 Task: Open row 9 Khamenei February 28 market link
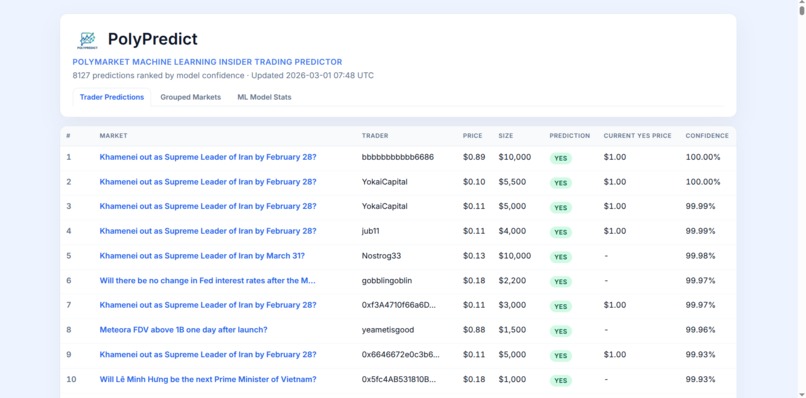click(x=208, y=354)
